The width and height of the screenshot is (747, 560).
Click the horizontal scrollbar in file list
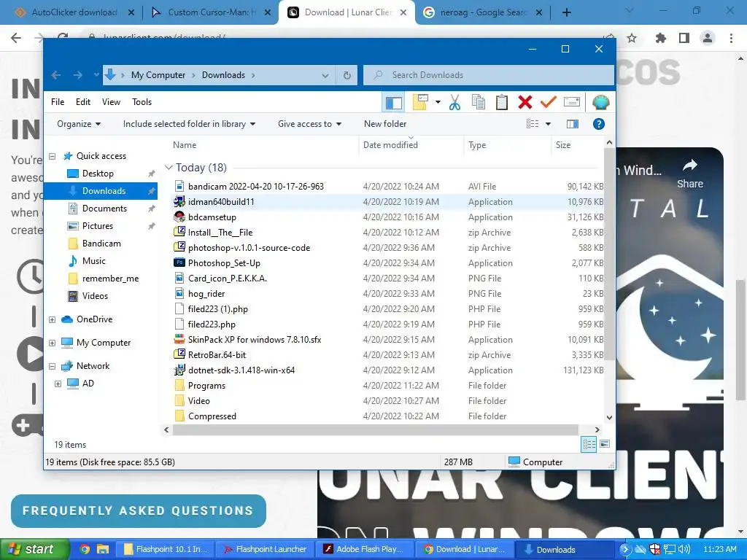tap(376, 430)
